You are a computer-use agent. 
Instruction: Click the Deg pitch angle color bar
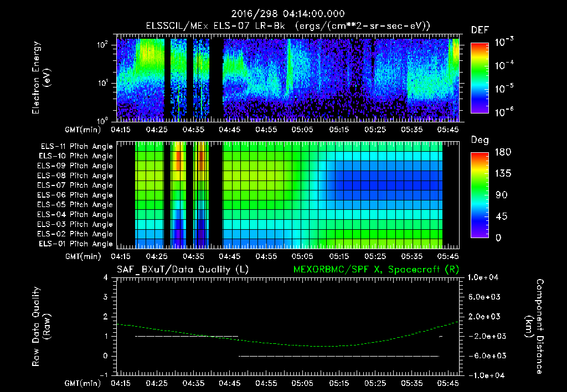point(480,195)
